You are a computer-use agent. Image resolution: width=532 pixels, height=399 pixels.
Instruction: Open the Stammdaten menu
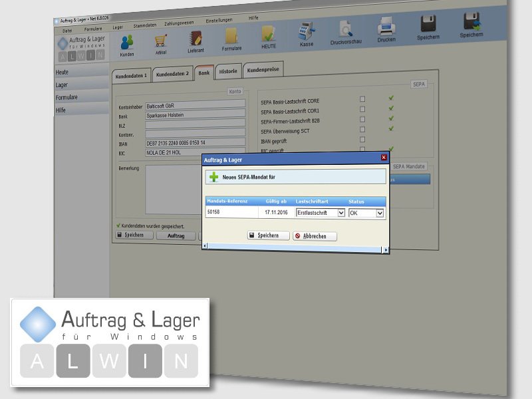[x=145, y=25]
